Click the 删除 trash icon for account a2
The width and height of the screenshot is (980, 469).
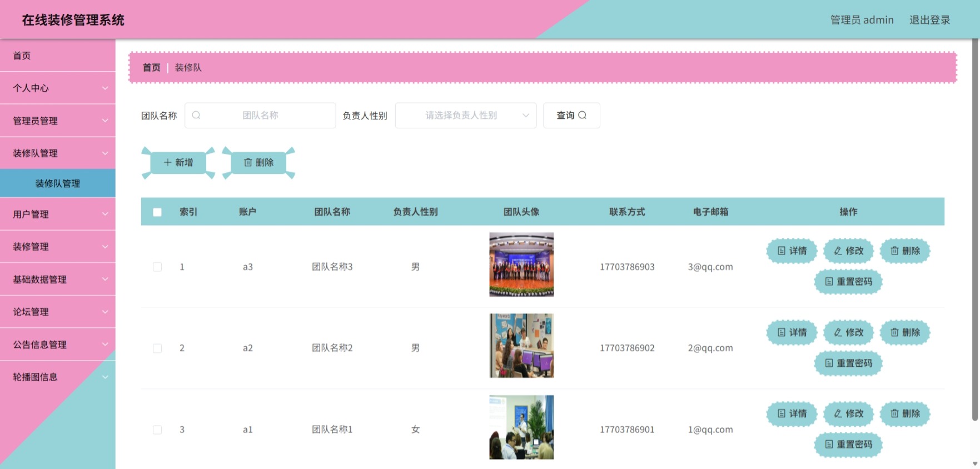pyautogui.click(x=894, y=332)
